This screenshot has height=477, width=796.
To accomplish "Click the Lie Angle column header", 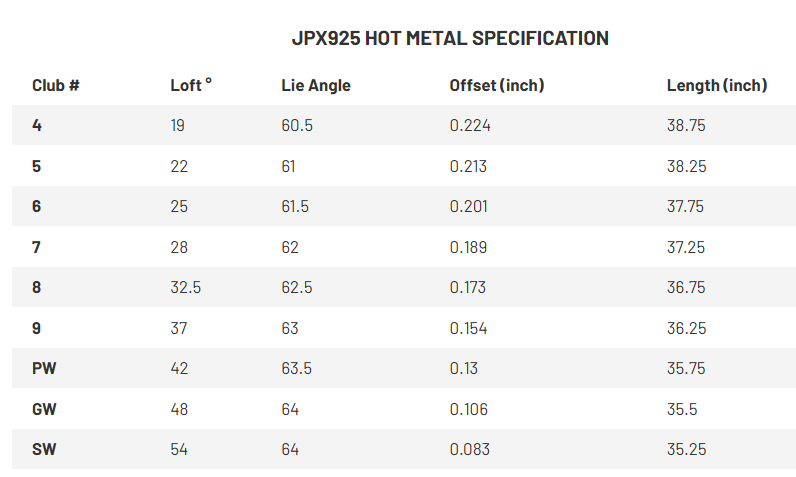I will click(x=316, y=86).
